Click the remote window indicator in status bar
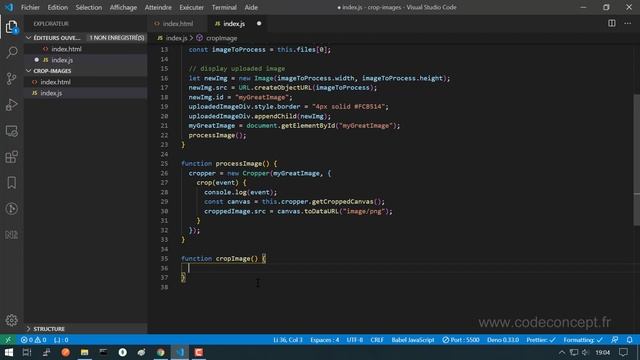 coord(8,340)
